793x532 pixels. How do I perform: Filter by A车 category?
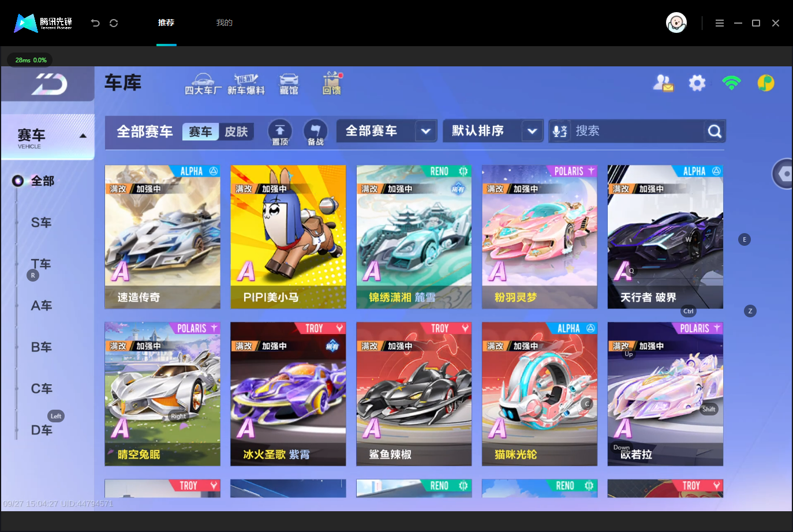[x=41, y=306]
